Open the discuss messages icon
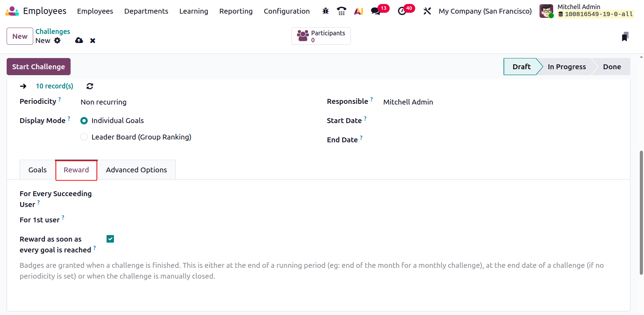 (376, 11)
